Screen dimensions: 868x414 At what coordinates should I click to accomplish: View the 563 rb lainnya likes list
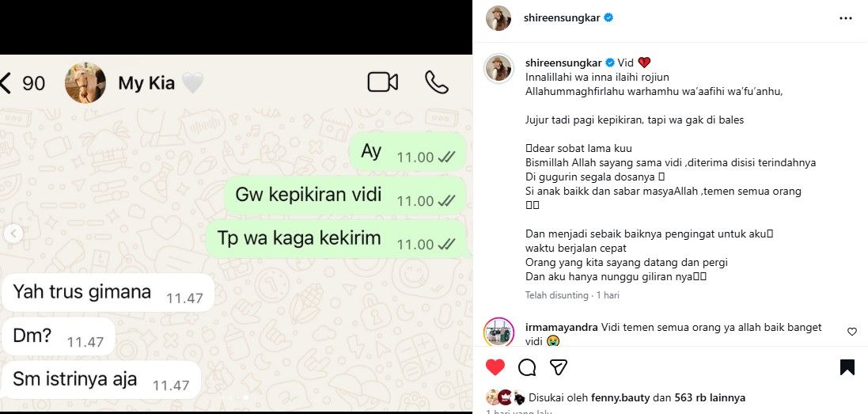tap(710, 397)
